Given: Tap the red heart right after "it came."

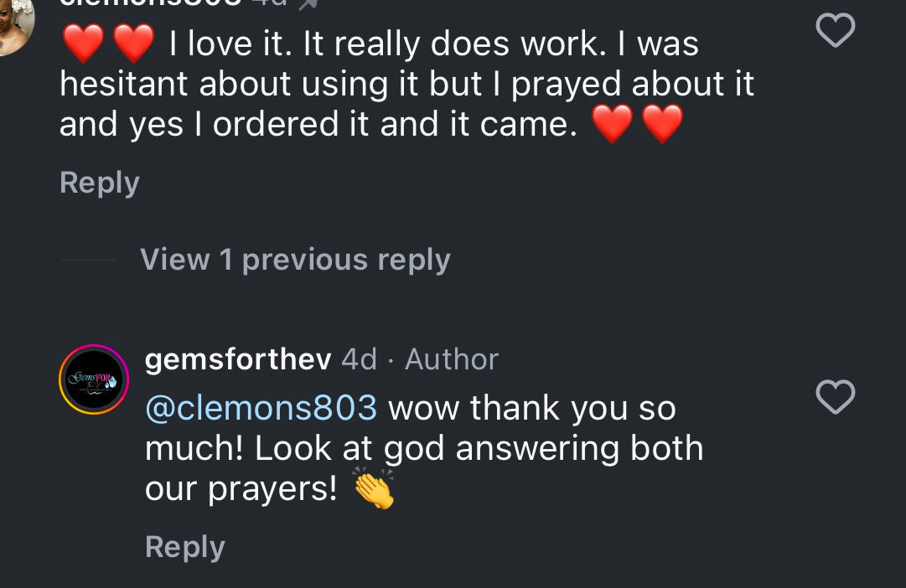Looking at the screenshot, I should (x=613, y=125).
